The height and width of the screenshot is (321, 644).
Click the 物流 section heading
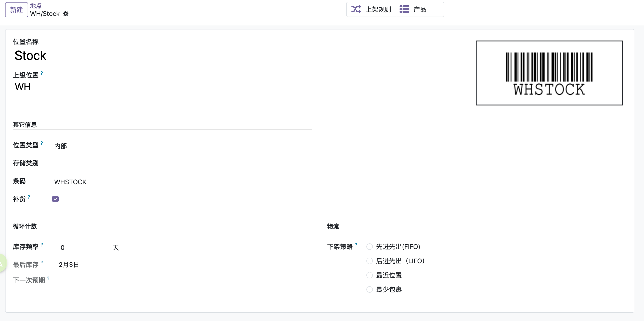333,226
